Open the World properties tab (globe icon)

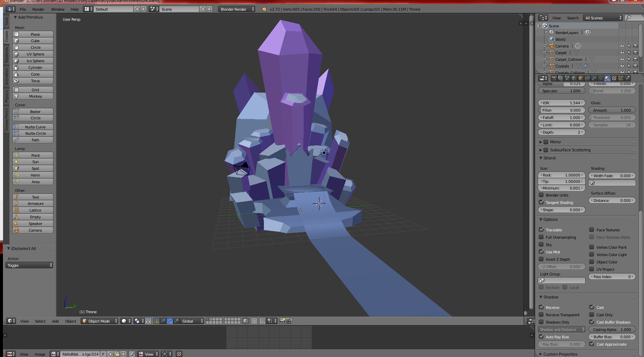[574, 78]
